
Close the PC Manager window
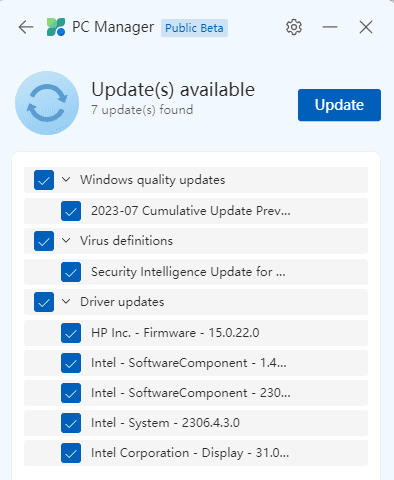pyautogui.click(x=366, y=27)
